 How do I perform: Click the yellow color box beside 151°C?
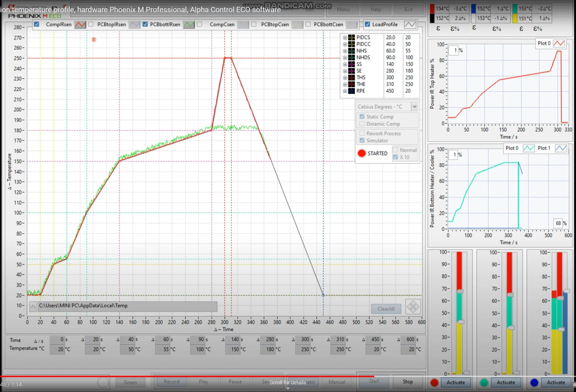(x=515, y=18)
